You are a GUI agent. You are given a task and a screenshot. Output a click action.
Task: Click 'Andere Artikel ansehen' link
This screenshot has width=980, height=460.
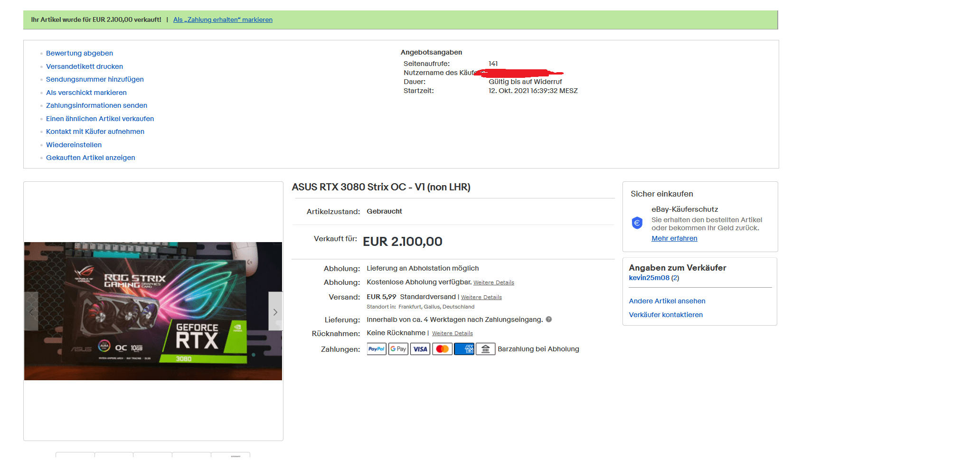tap(667, 301)
